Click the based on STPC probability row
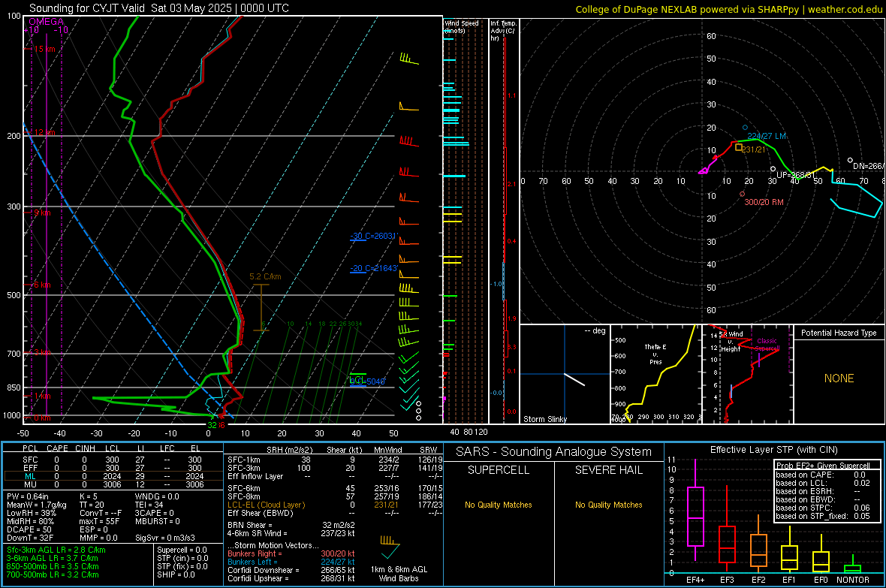 [823, 508]
